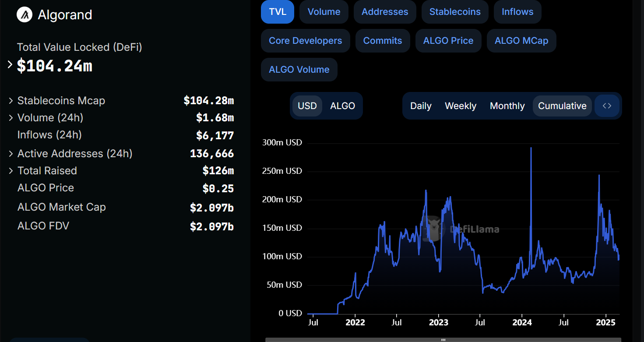Expand the Volume (24h) row
This screenshot has height=342, width=644.
11,118
